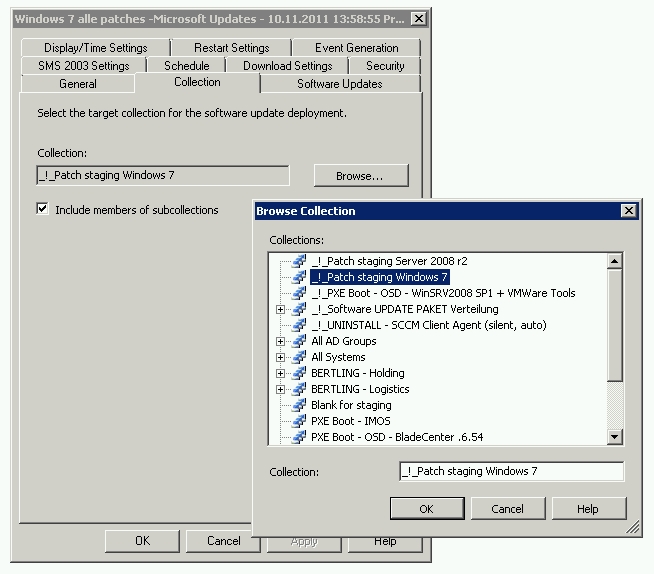Open the Display/Time Settings tab
The height and width of the screenshot is (574, 654).
click(96, 48)
